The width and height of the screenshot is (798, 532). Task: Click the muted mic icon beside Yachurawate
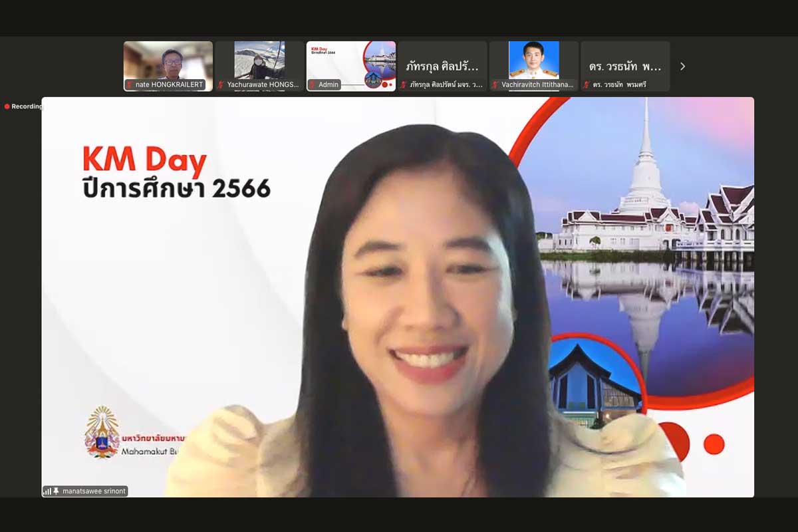click(x=221, y=85)
